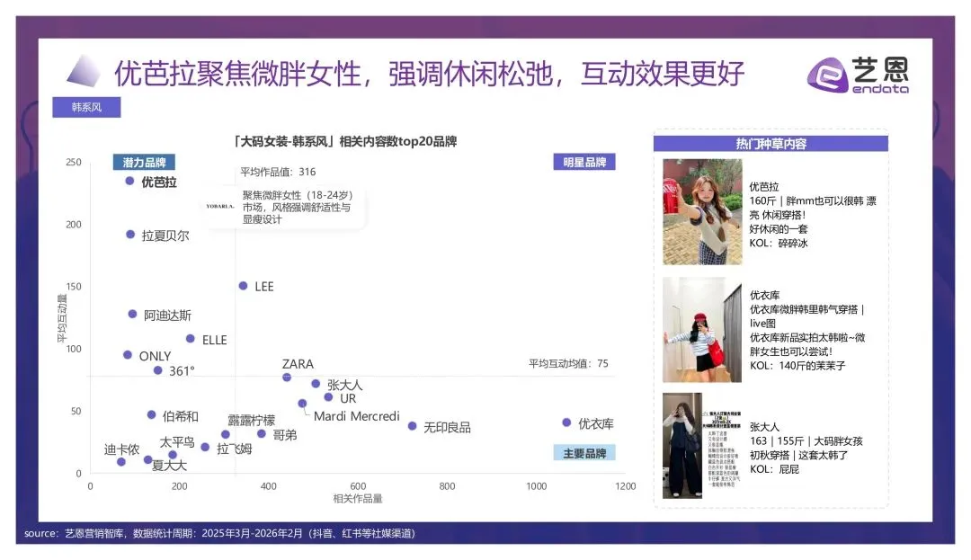This screenshot has height=560, width=971.
Task: Click the 平均互动量 y-axis title
Action: point(62,318)
